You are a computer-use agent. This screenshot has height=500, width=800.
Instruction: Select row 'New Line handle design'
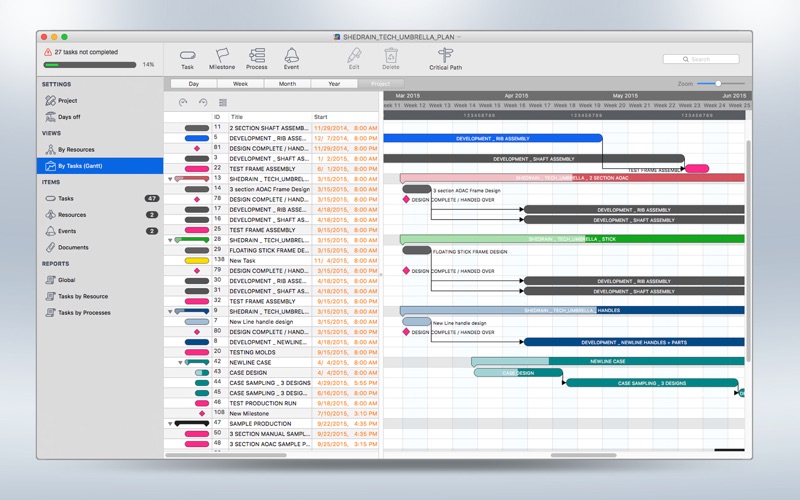click(271, 322)
